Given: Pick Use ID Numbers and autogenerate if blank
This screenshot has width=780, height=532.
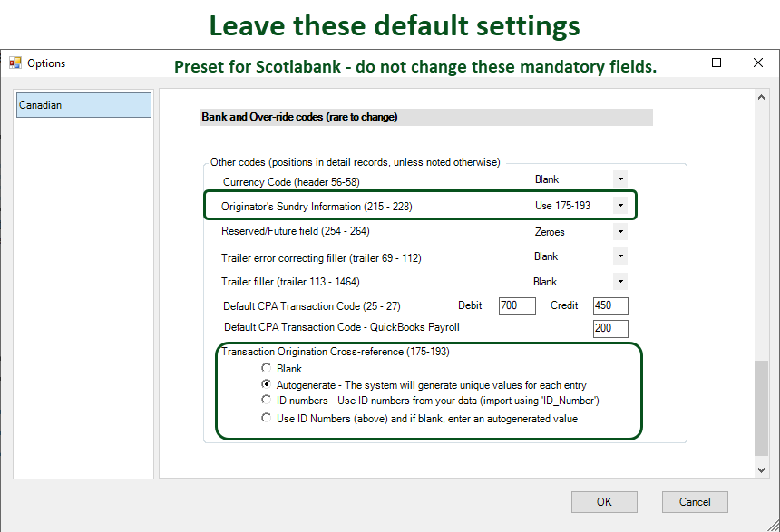Looking at the screenshot, I should (266, 419).
